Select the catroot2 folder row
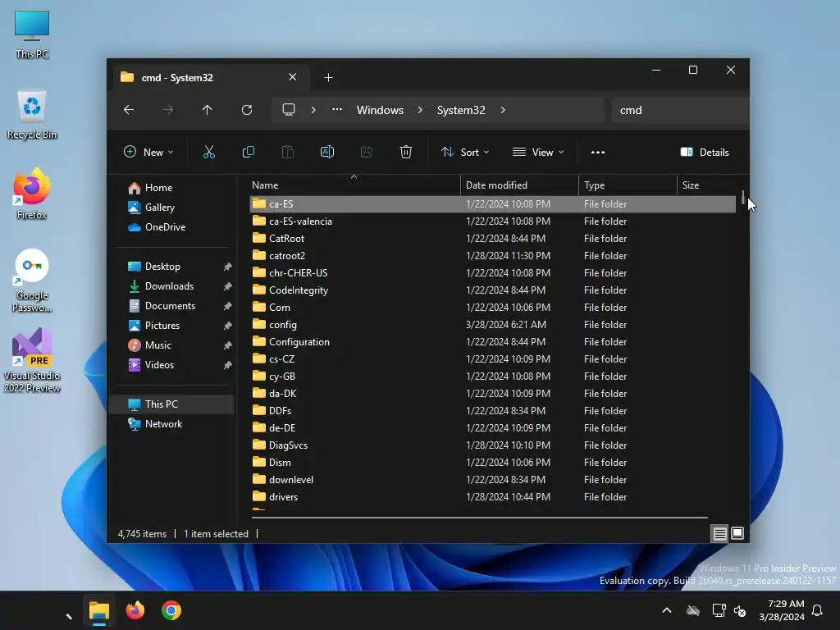Screen dimensions: 840x630 [x=493, y=256]
